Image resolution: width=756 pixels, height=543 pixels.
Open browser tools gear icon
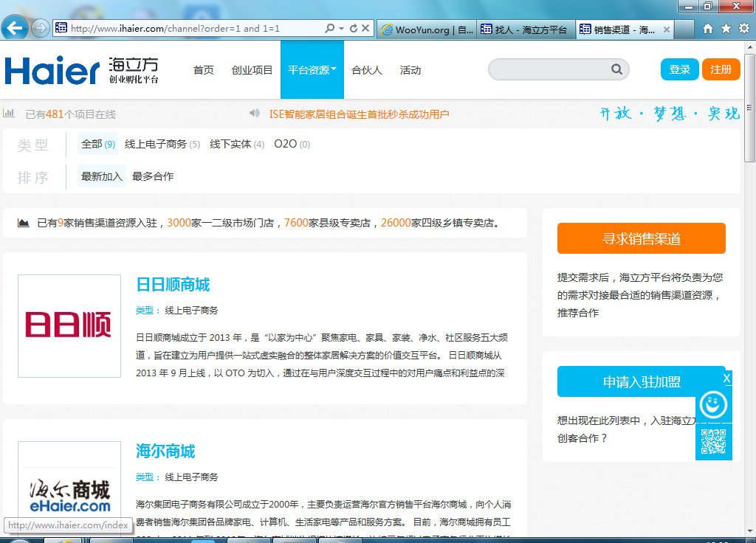(x=744, y=29)
